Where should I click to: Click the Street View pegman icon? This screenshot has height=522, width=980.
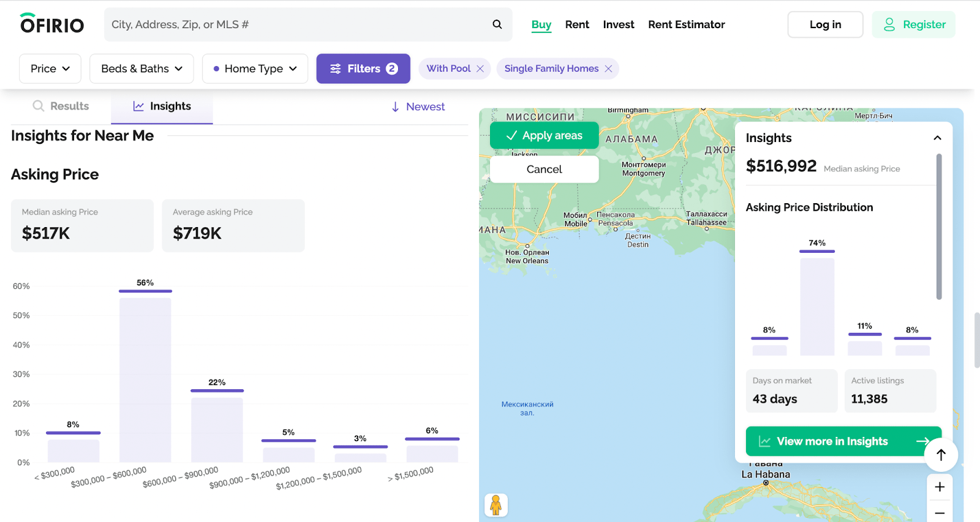pos(496,505)
